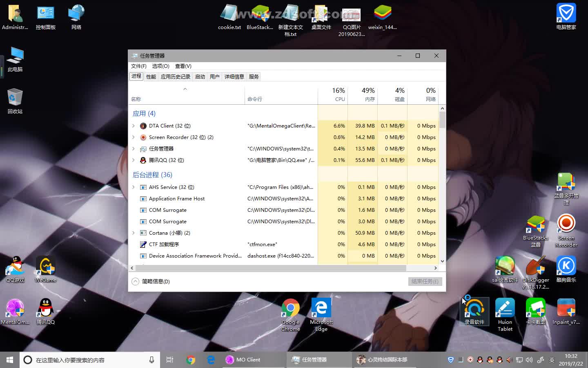Collapse to 简略信息 view
Screen dimensions: 588x368
(151, 281)
